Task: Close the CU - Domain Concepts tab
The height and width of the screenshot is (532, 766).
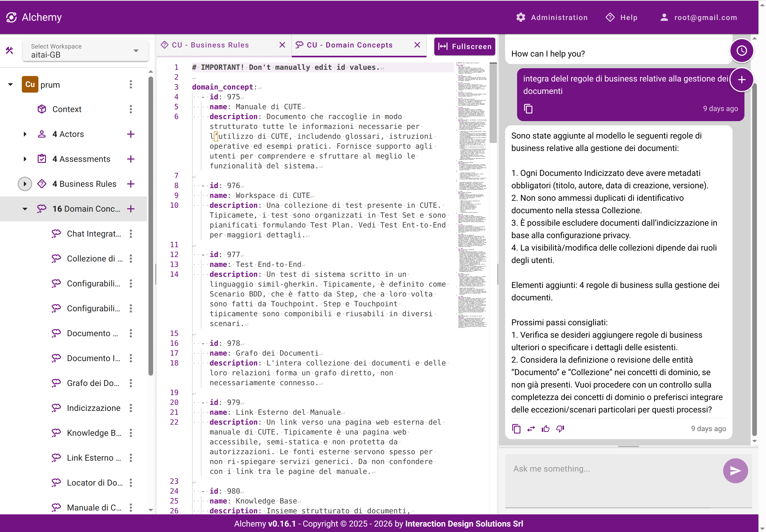Action: point(417,45)
